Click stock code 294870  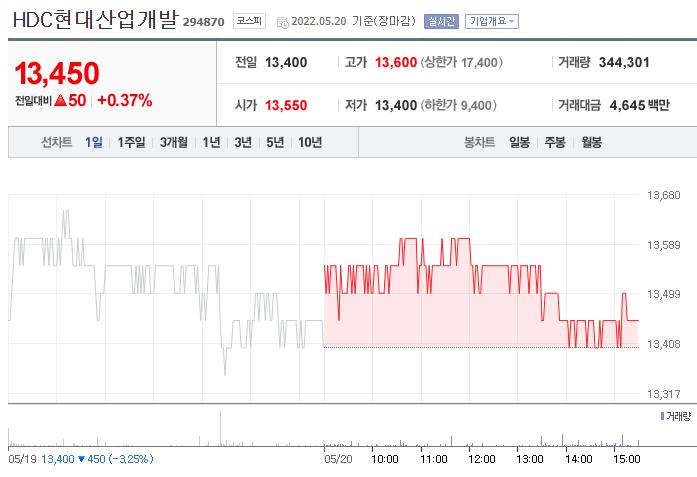coord(204,22)
